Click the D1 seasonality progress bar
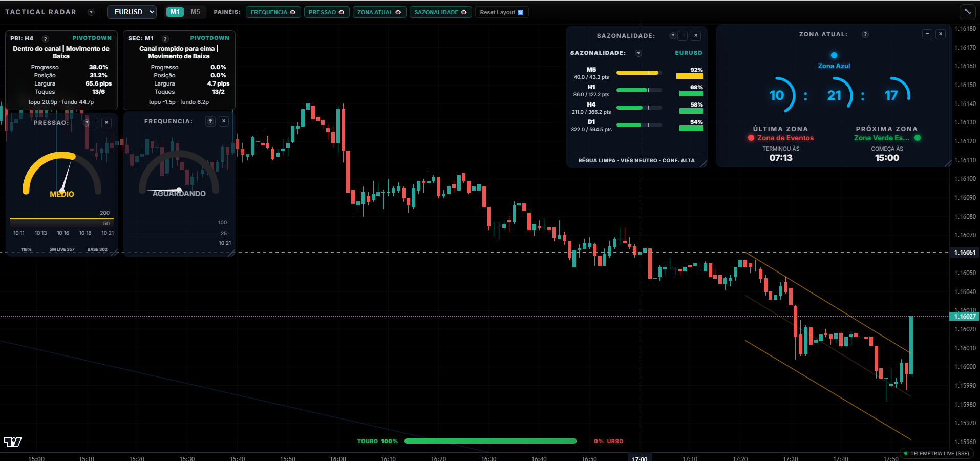This screenshot has height=461, width=980. (639, 125)
